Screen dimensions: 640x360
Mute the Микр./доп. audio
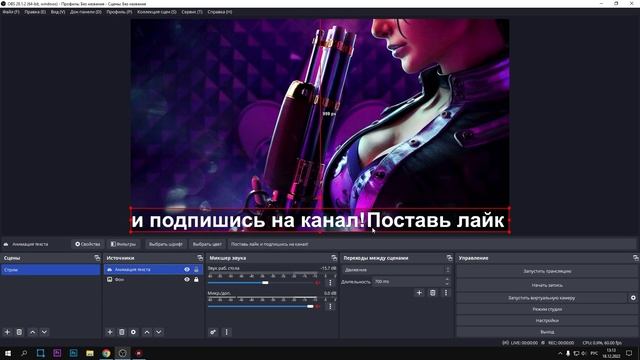(318, 306)
